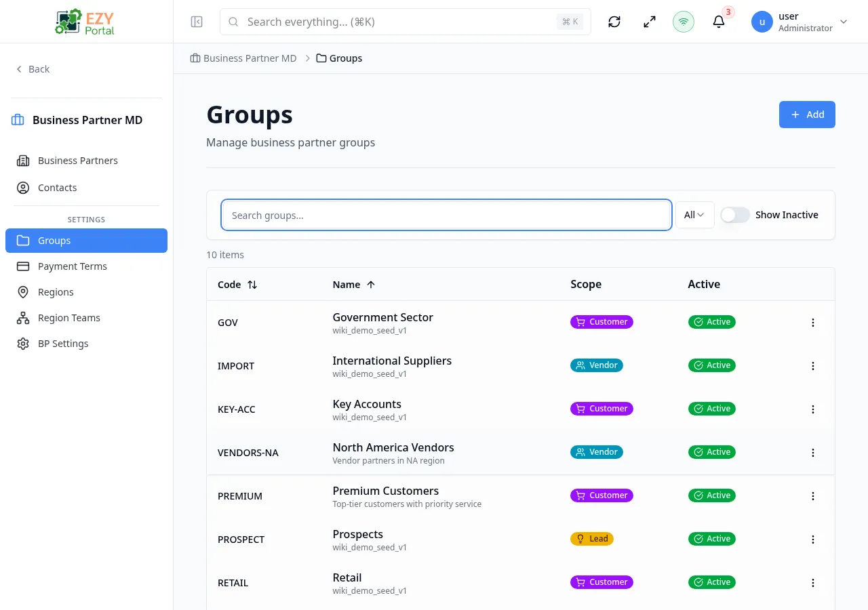
Task: Sort by Code column arrows icon
Action: click(252, 285)
